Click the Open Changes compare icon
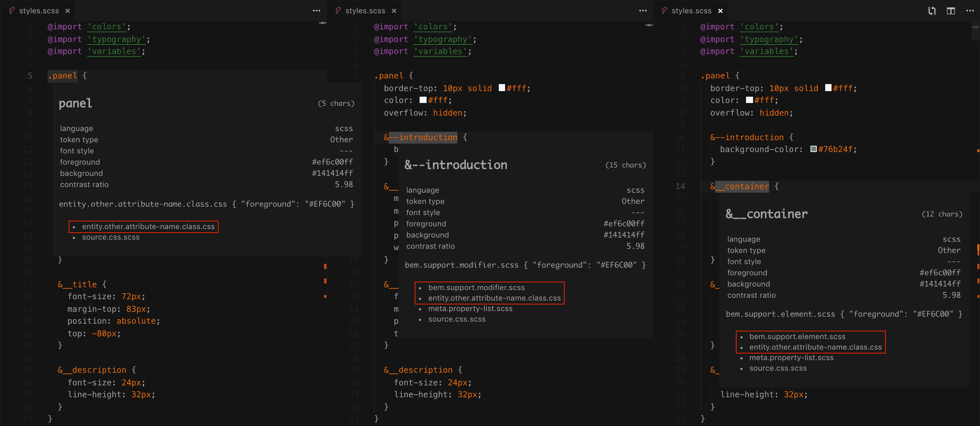Image resolution: width=980 pixels, height=426 pixels. point(932,11)
